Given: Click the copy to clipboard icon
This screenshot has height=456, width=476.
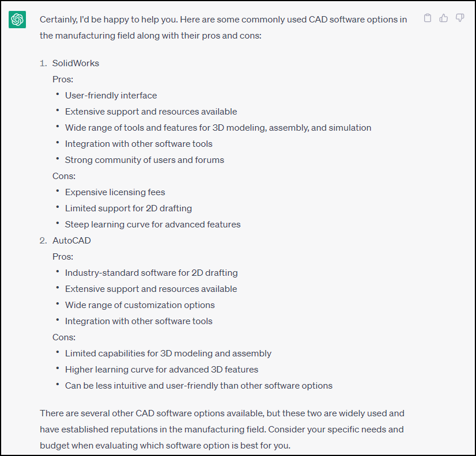Looking at the screenshot, I should [x=428, y=18].
